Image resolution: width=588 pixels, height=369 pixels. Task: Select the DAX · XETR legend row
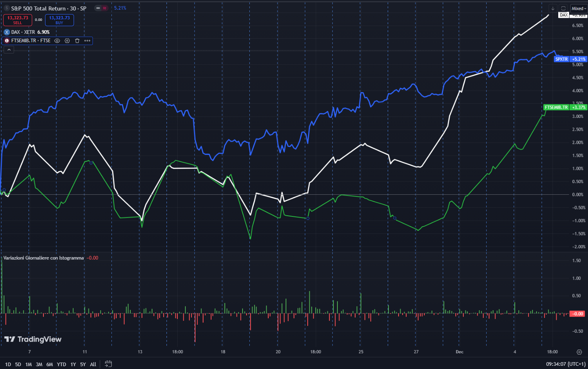(x=27, y=32)
